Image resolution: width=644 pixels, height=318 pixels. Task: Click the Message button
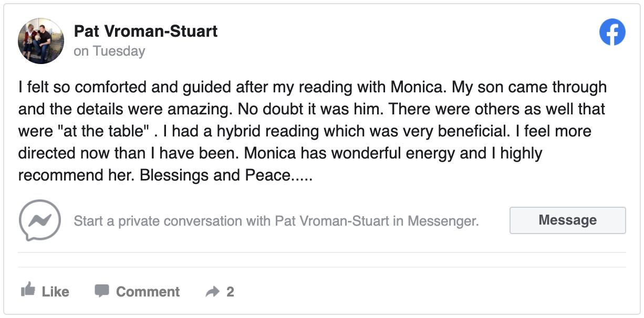[567, 220]
